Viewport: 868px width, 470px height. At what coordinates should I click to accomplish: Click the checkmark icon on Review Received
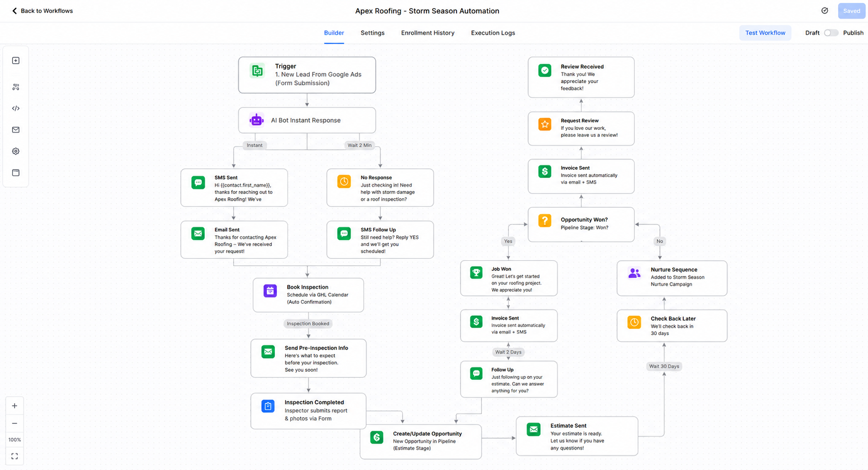coord(545,70)
